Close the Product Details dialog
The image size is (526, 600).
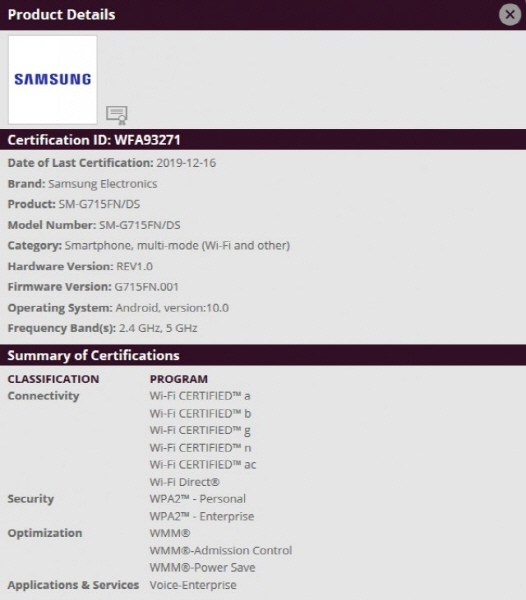510,15
